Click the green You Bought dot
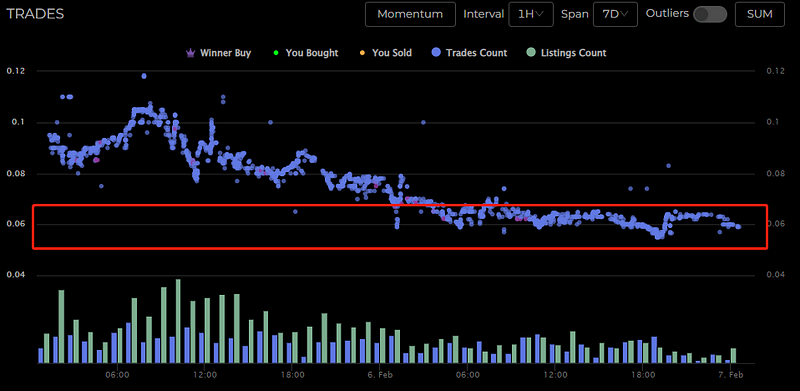Image resolution: width=800 pixels, height=391 pixels. pyautogui.click(x=276, y=53)
